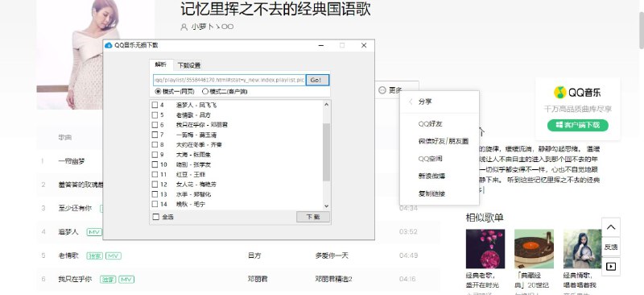
Task: Click the user avatar icon beside 小萝卜
Action: 184,27
